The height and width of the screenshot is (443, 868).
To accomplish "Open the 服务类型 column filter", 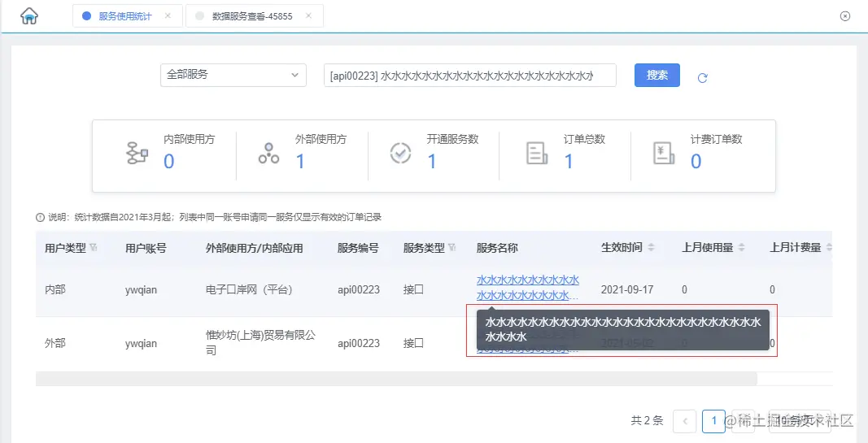I will point(451,247).
